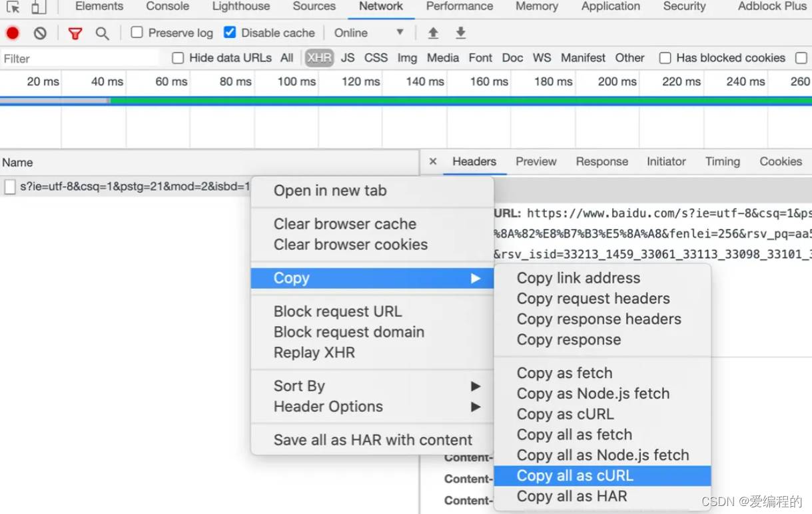Open the Lighthouse tab

point(241,7)
